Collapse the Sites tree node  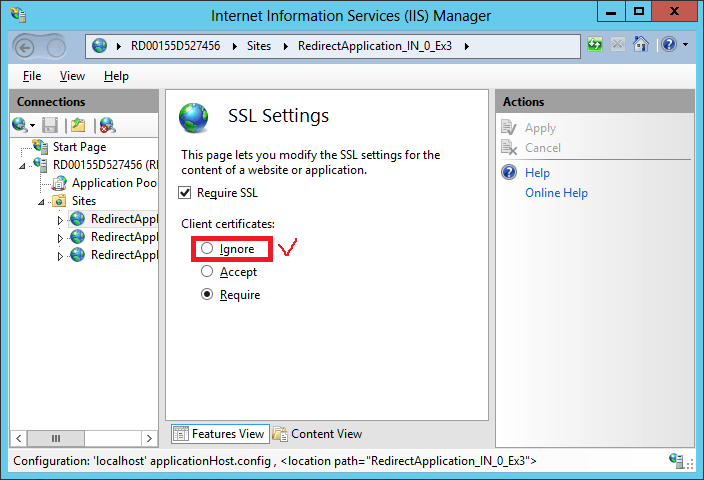pyautogui.click(x=41, y=201)
